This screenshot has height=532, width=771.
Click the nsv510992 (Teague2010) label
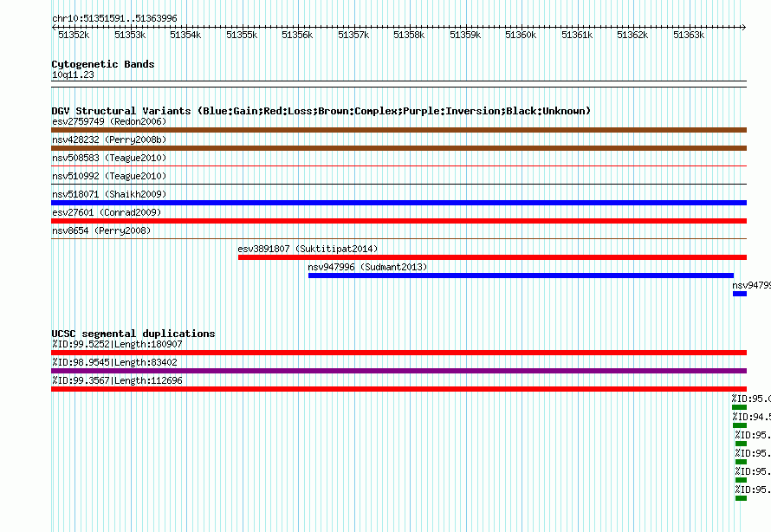(x=109, y=176)
